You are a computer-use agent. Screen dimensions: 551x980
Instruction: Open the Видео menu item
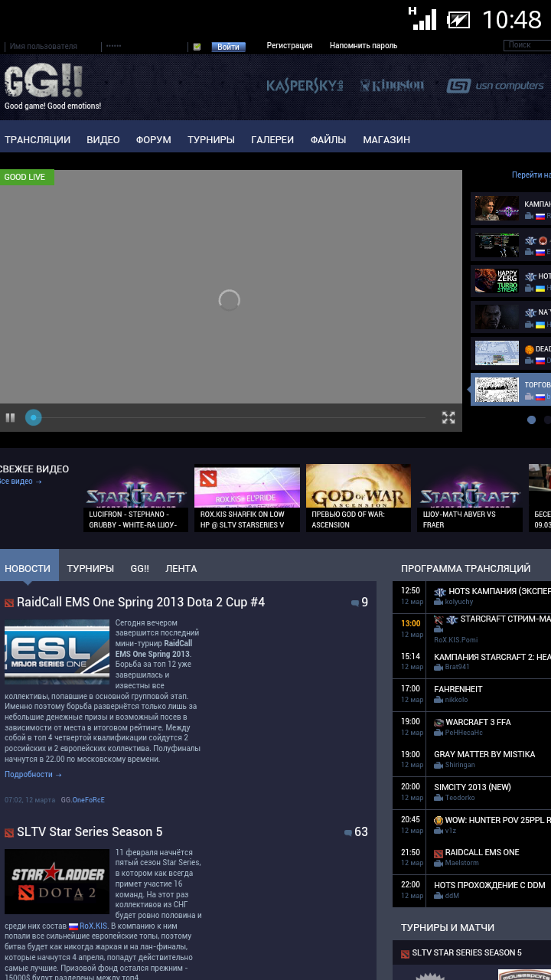click(103, 140)
